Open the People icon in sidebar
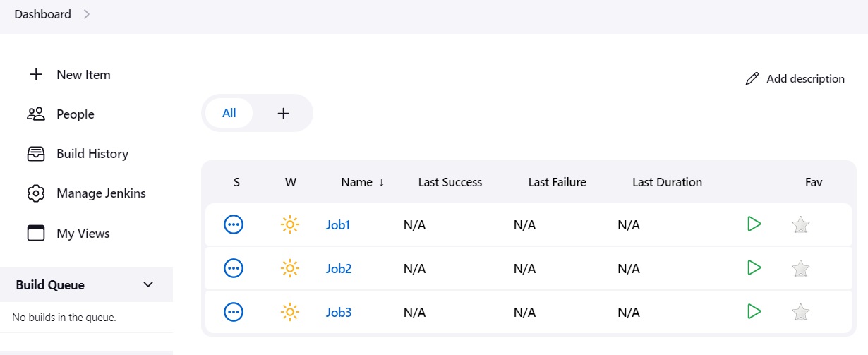The width and height of the screenshot is (868, 355). [35, 114]
